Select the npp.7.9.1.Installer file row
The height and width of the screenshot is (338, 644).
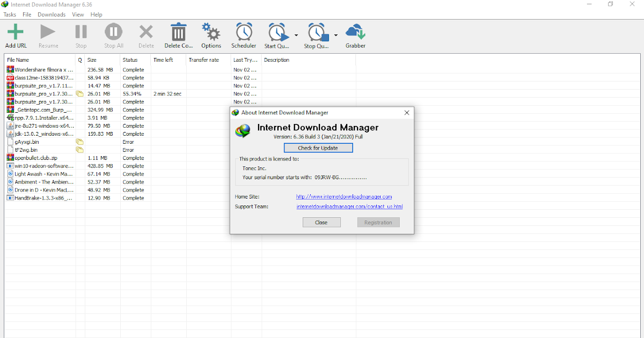(x=118, y=118)
